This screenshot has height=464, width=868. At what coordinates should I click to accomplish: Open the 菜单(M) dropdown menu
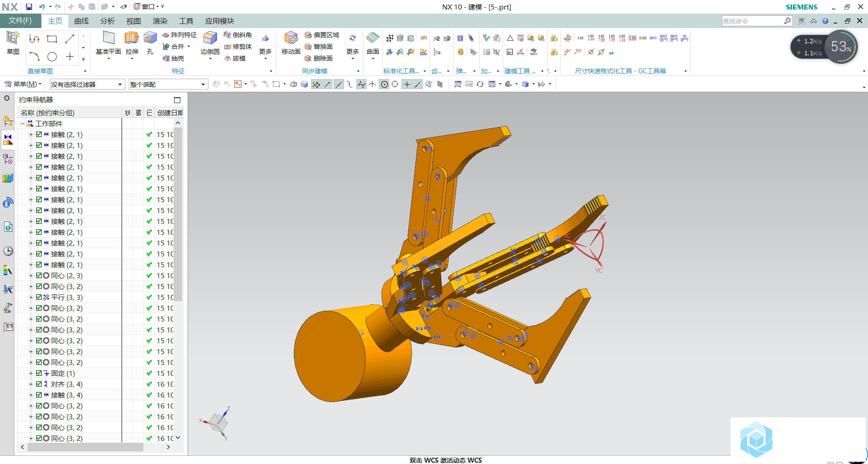pyautogui.click(x=23, y=84)
